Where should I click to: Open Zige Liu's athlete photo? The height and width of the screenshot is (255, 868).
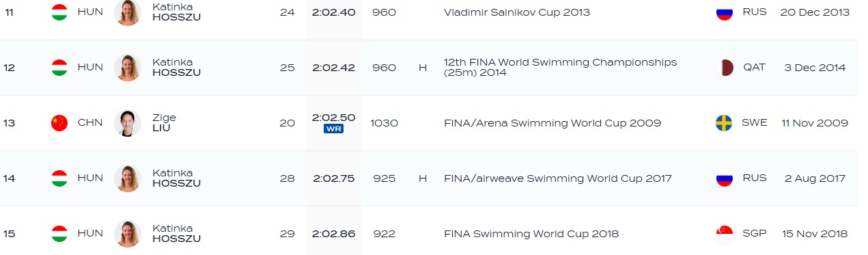pyautogui.click(x=128, y=123)
